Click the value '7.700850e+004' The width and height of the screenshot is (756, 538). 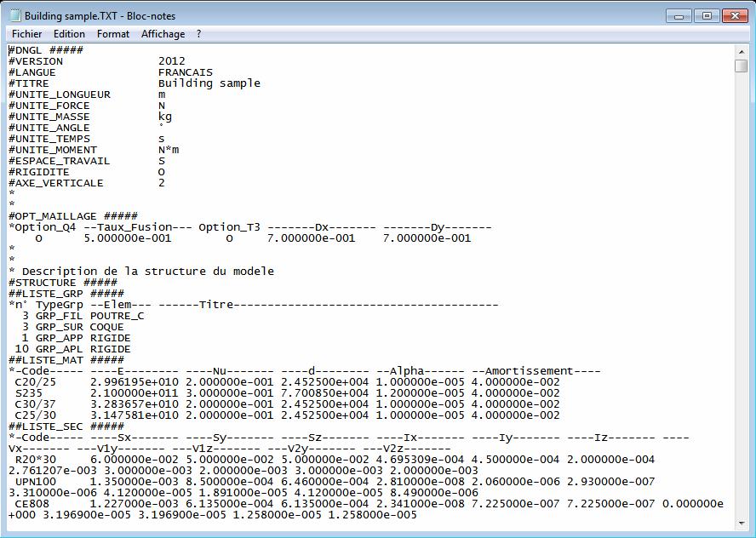pyautogui.click(x=324, y=394)
